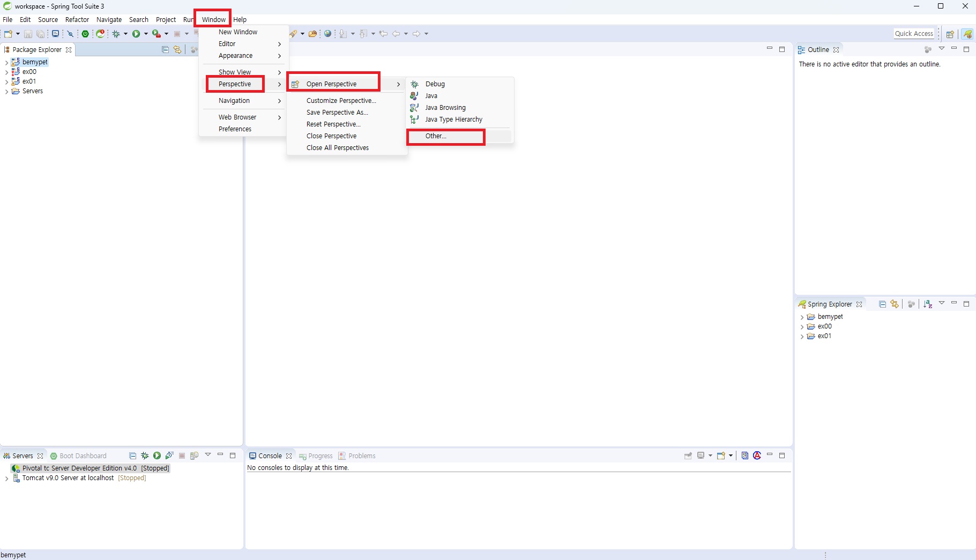Open the Run button dropdown arrow

pyautogui.click(x=146, y=34)
